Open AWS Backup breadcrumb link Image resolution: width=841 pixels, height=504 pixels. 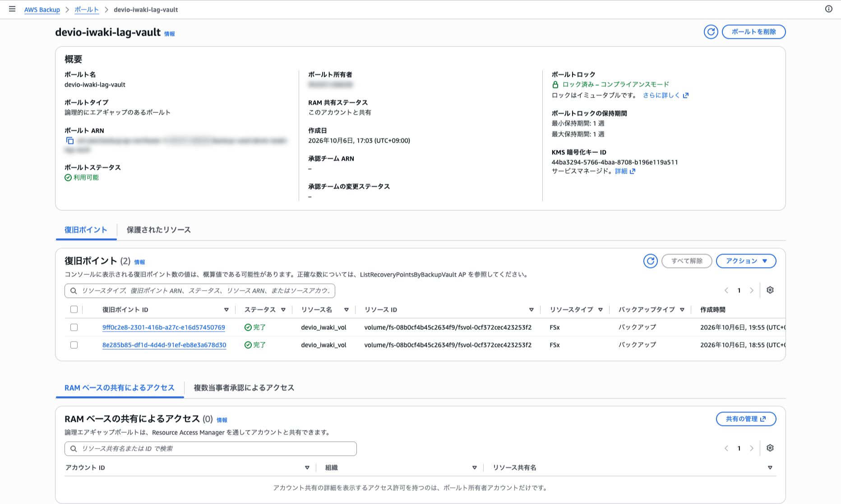(42, 9)
